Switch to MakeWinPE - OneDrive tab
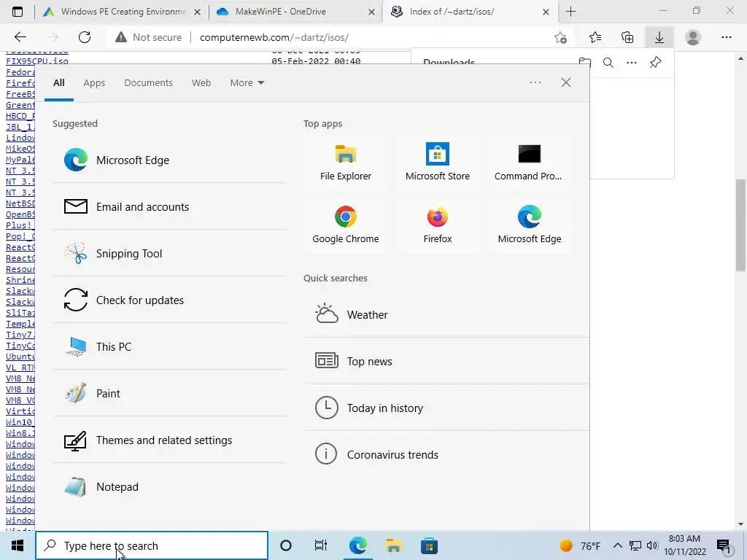The width and height of the screenshot is (747, 560). pyautogui.click(x=295, y=12)
